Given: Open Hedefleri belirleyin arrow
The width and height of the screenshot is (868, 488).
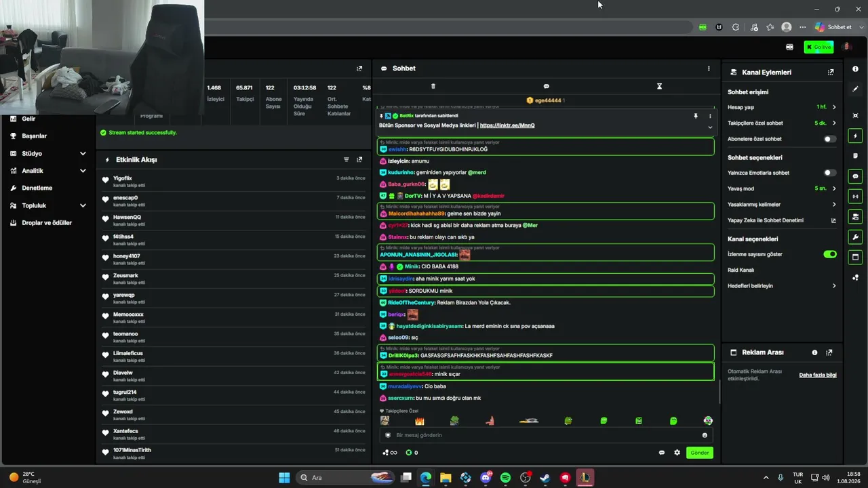Looking at the screenshot, I should [834, 286].
